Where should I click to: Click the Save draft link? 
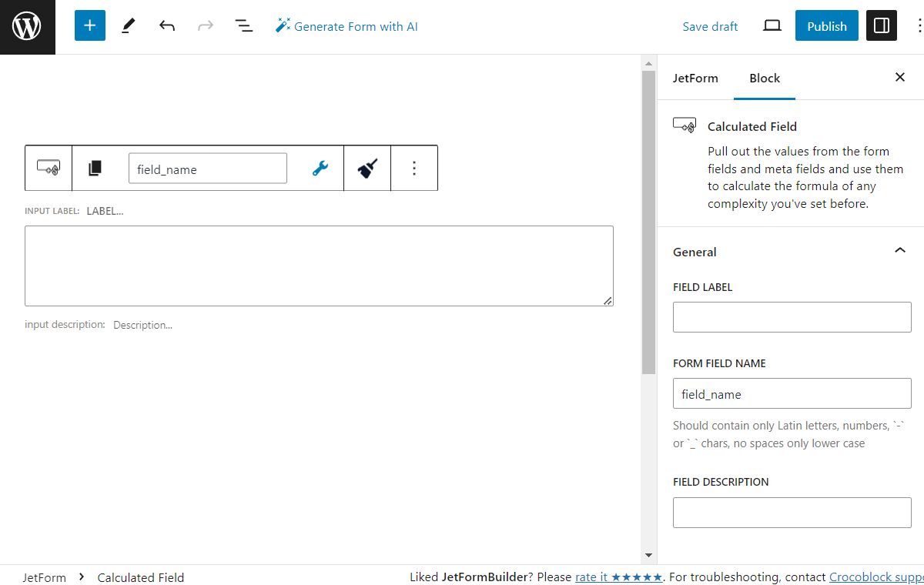click(709, 25)
